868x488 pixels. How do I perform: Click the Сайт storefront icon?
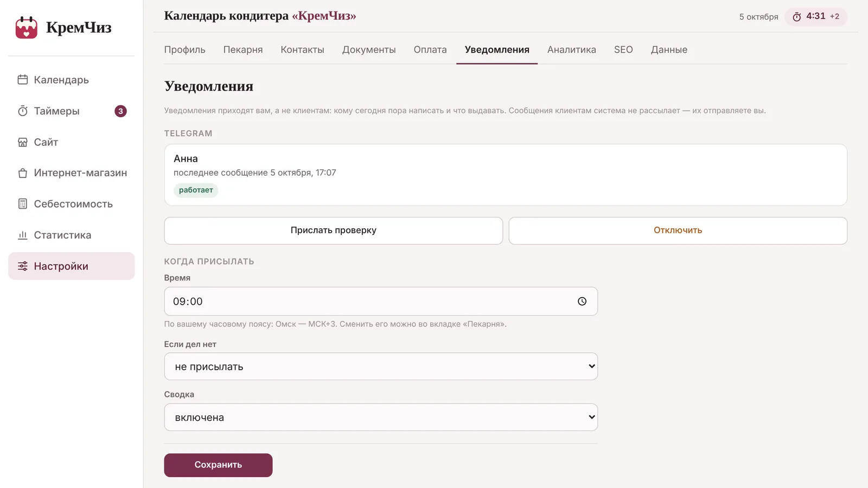click(x=23, y=142)
